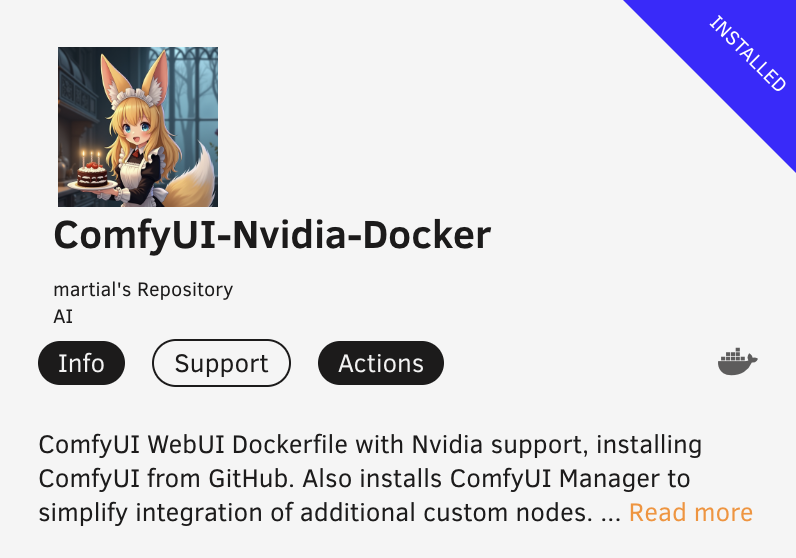Filter by the AI category label
Viewport: 796px width, 558px height.
(x=63, y=316)
